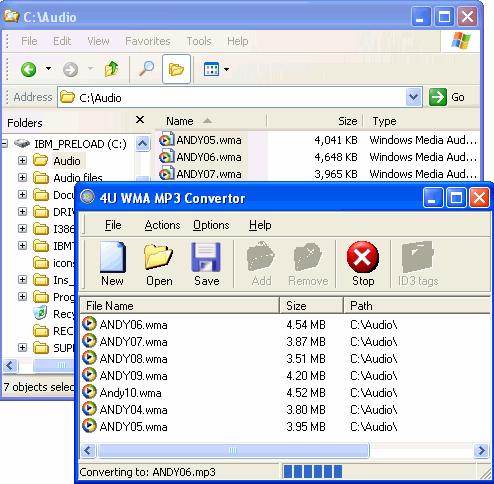The image size is (494, 484).
Task: Click the converter title bar app icon
Action: (x=87, y=197)
